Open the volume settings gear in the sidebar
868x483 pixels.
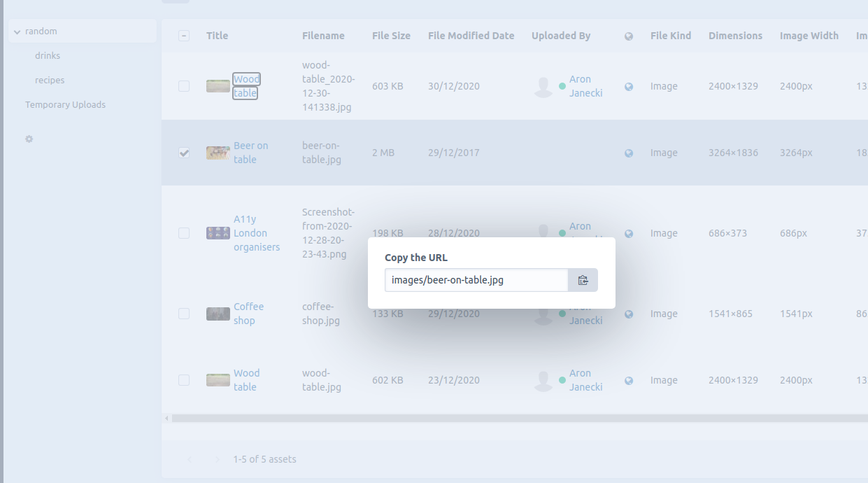click(x=29, y=139)
